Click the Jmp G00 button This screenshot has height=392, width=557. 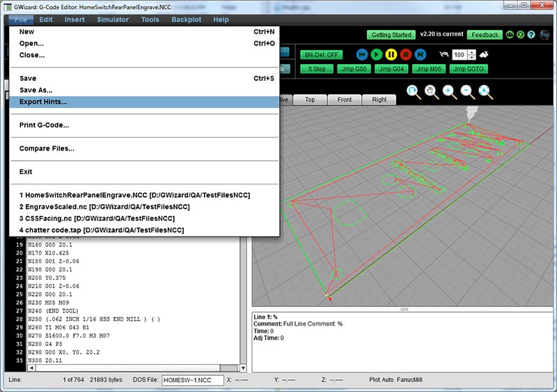pos(354,69)
